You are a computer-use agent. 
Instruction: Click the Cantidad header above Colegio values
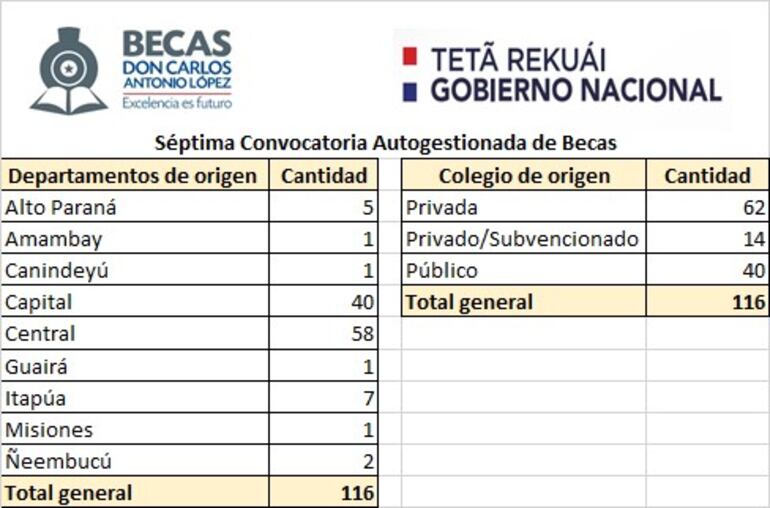[x=707, y=176]
